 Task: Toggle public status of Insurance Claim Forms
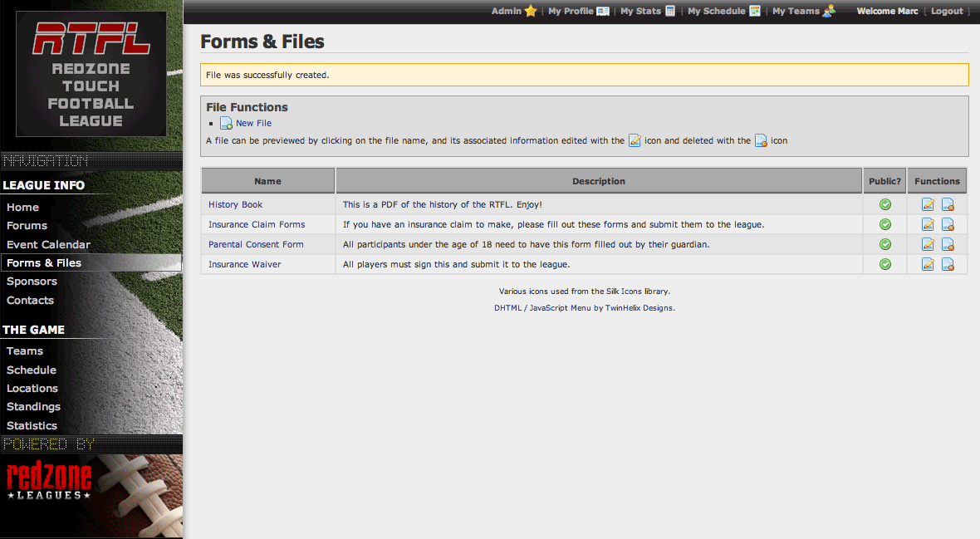click(885, 224)
